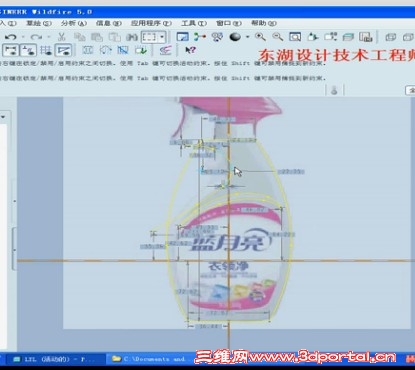Open the C:\Documents and... taskbar folder
Screen dimensions: 415x370
pyautogui.click(x=150, y=359)
